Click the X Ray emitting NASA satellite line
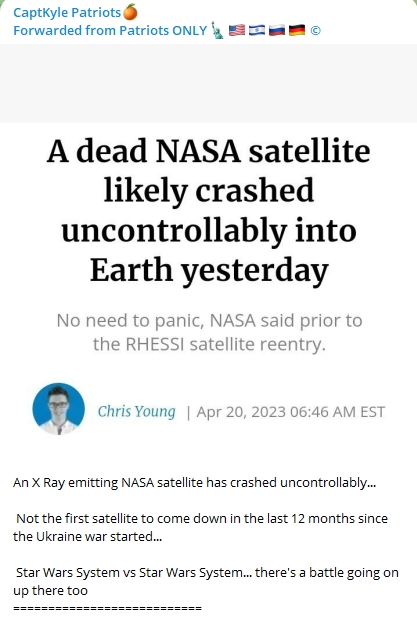Viewport: 417px width, 621px height. [x=194, y=483]
